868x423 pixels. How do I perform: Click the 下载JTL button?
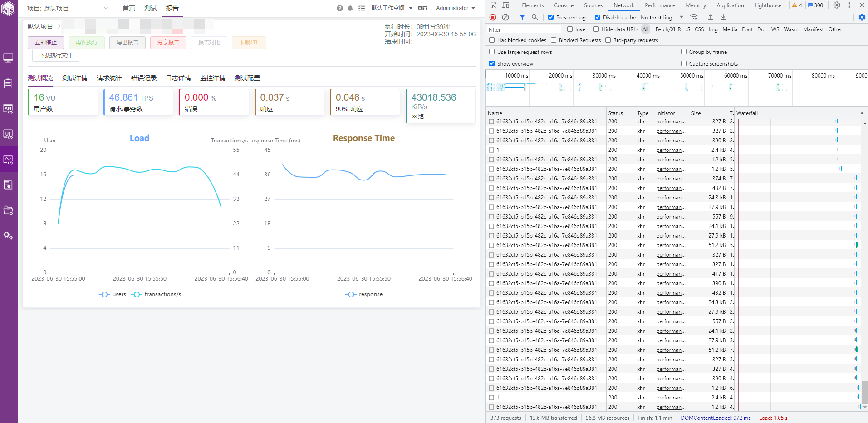249,42
